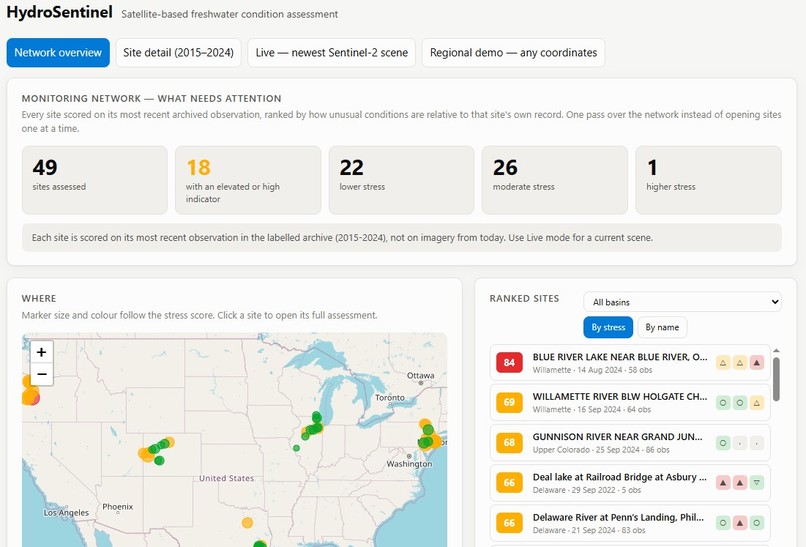The image size is (806, 547).
Task: Open Willamette River Blw Holgate site row
Action: click(x=630, y=403)
